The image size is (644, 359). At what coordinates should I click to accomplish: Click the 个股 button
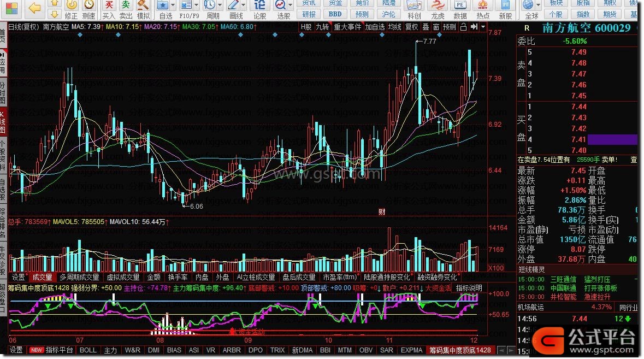pyautogui.click(x=556, y=14)
